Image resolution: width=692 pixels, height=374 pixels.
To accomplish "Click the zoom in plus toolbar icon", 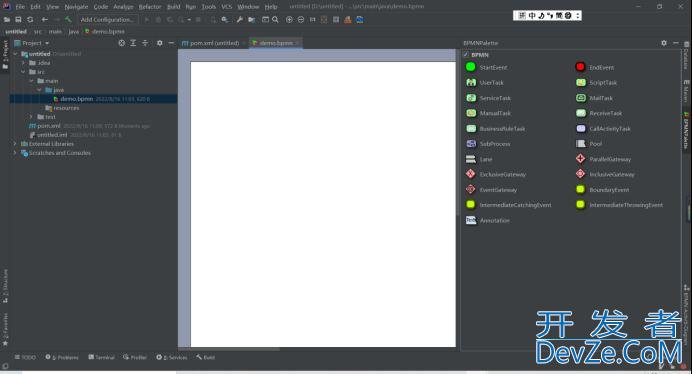I will [x=289, y=19].
